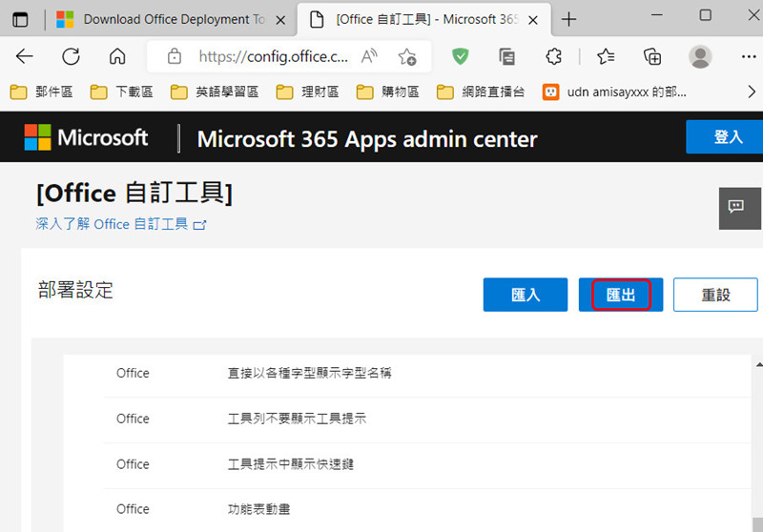Image resolution: width=763 pixels, height=532 pixels.
Task: Minimize the browser window
Action: [657, 15]
